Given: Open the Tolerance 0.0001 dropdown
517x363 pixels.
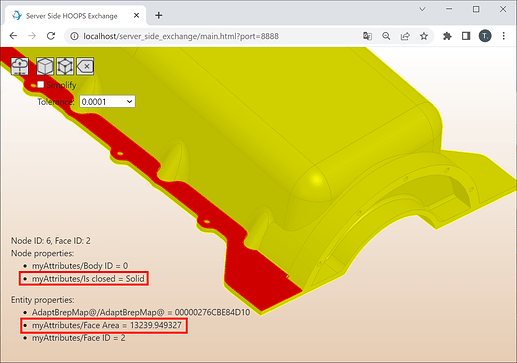Looking at the screenshot, I should pos(107,102).
